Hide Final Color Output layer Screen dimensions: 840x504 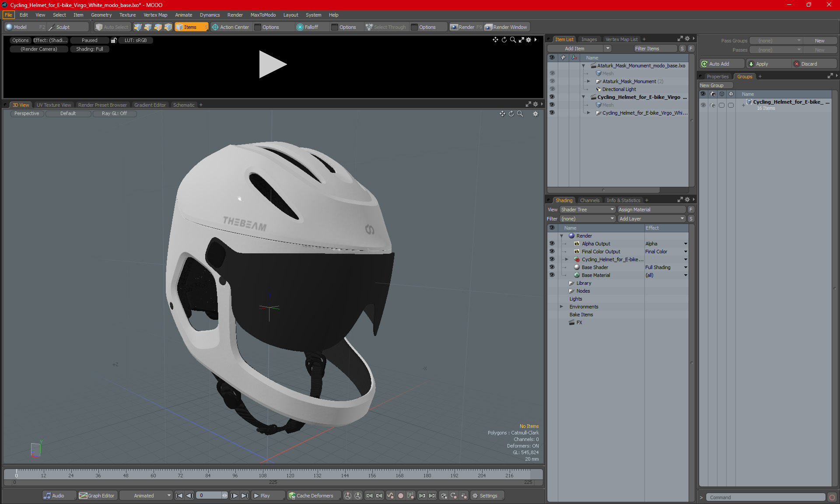[552, 252]
